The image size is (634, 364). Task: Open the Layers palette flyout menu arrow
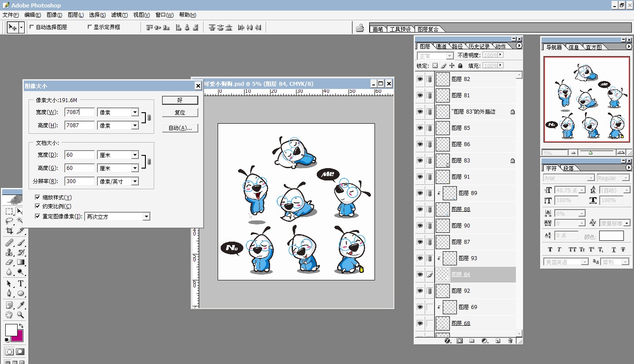519,46
